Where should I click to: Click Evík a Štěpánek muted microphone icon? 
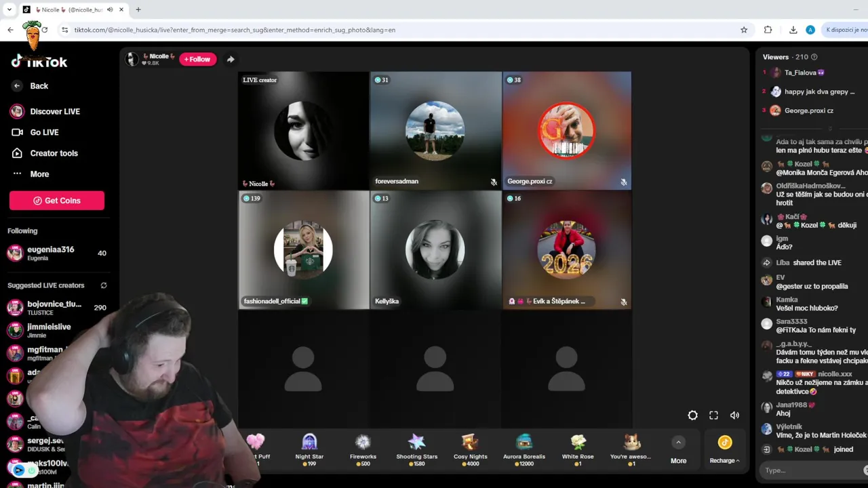tap(623, 302)
